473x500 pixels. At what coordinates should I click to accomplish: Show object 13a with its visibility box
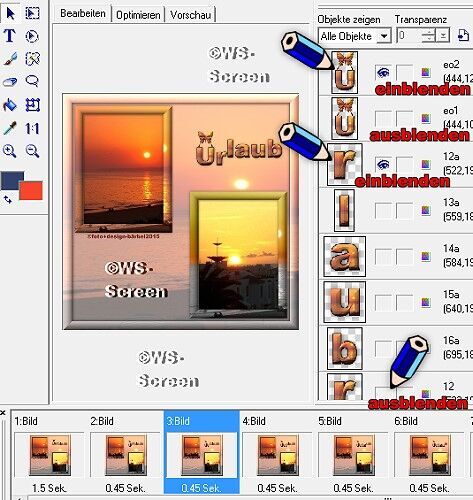[x=383, y=211]
